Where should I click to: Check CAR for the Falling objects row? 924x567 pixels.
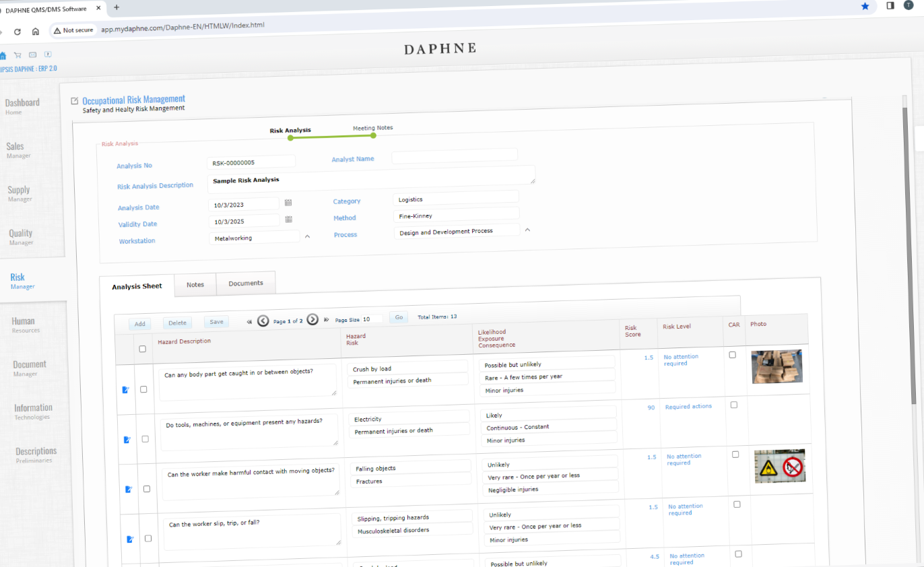[735, 455]
